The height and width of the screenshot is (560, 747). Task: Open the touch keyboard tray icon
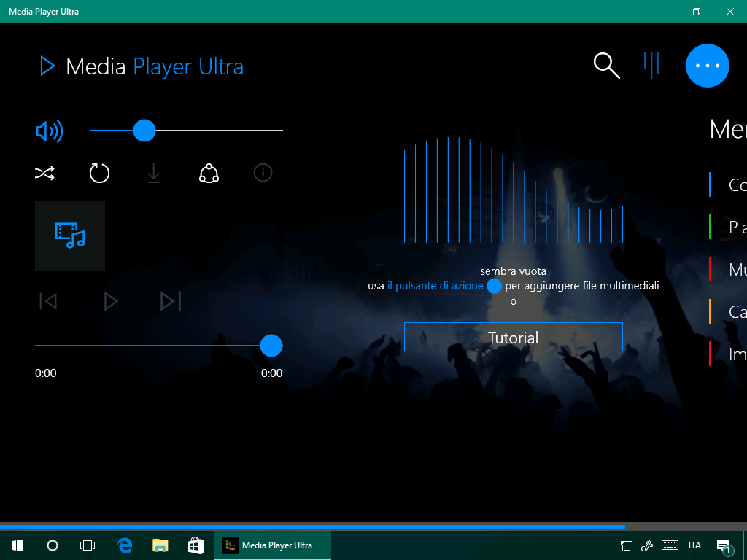(670, 545)
